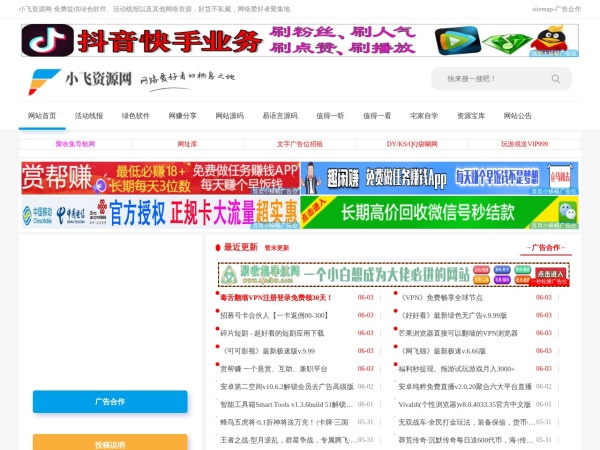Screen dimensions: 600x450
Task: Open article 智能工具箱Smart Tools v1.3.6
Action: pos(287,404)
